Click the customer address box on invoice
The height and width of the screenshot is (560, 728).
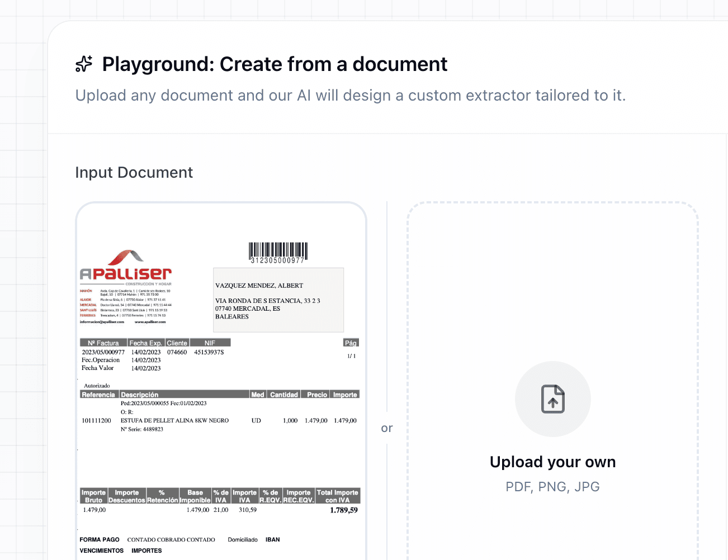click(278, 300)
